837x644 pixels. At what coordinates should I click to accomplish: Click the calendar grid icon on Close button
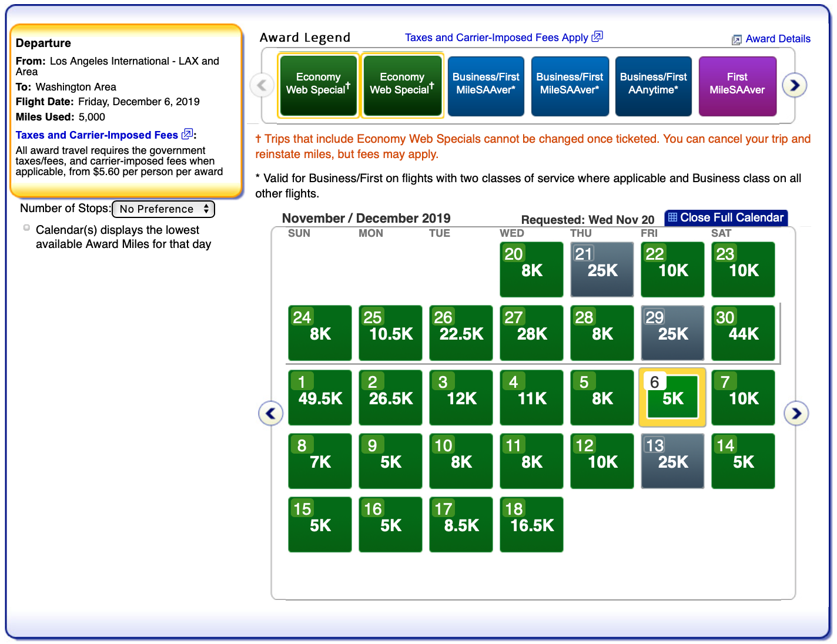[673, 217]
